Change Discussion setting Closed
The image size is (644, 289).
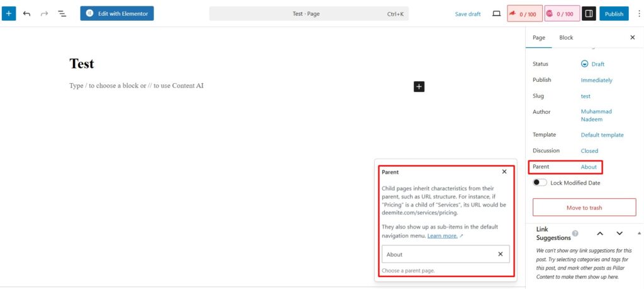pyautogui.click(x=589, y=151)
